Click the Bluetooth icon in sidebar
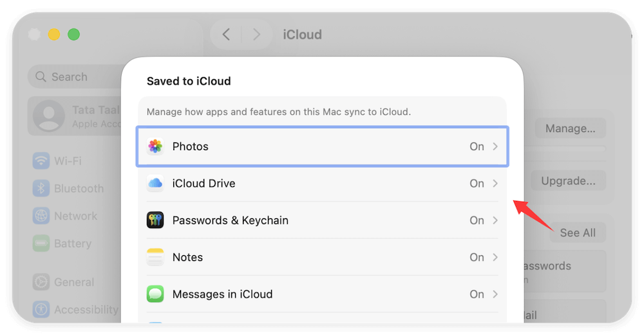644x335 pixels. click(42, 188)
